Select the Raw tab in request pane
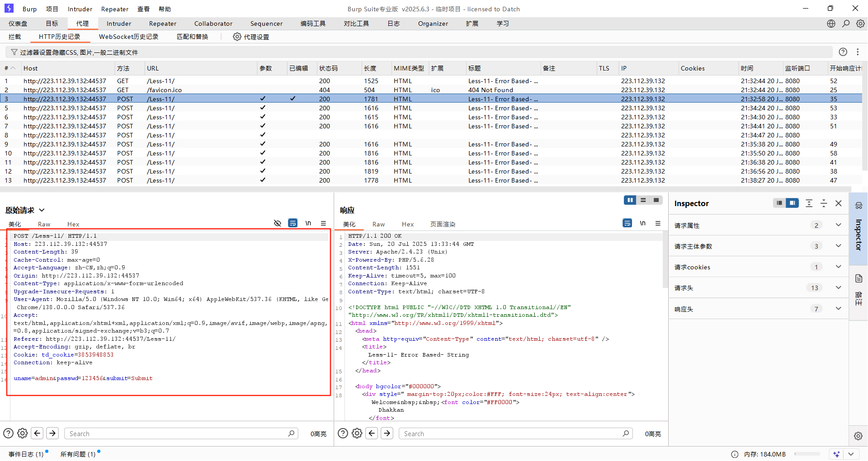Image resolution: width=868 pixels, height=461 pixels. pyautogui.click(x=44, y=224)
